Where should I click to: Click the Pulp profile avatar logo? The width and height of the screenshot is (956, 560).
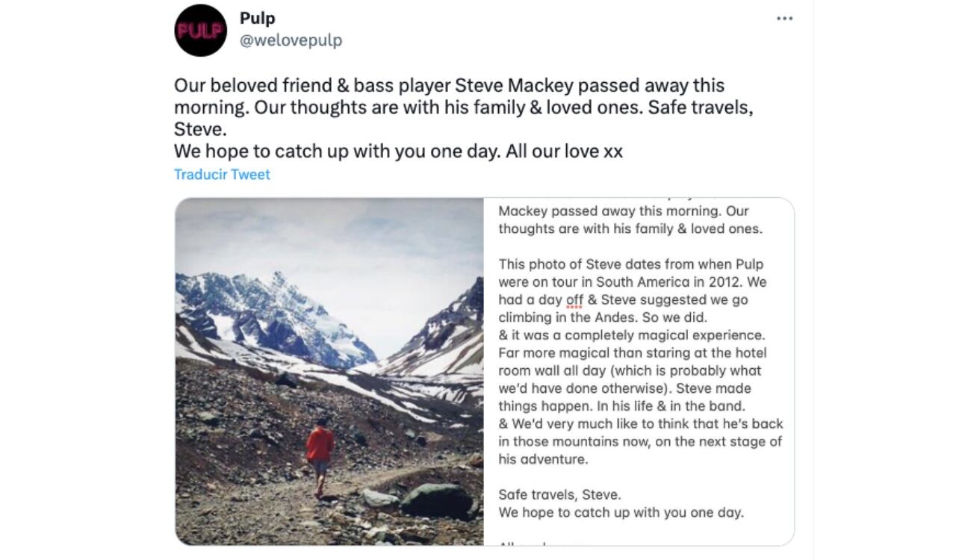(200, 31)
